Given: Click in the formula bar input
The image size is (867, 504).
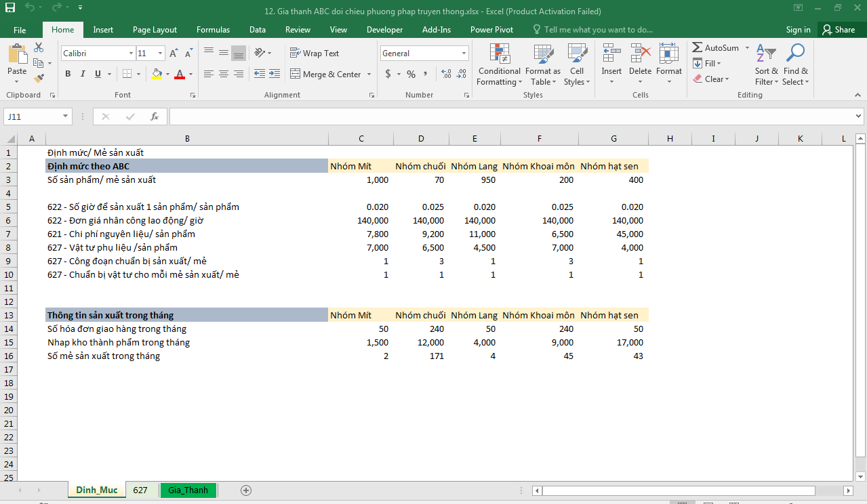Looking at the screenshot, I should point(511,117).
